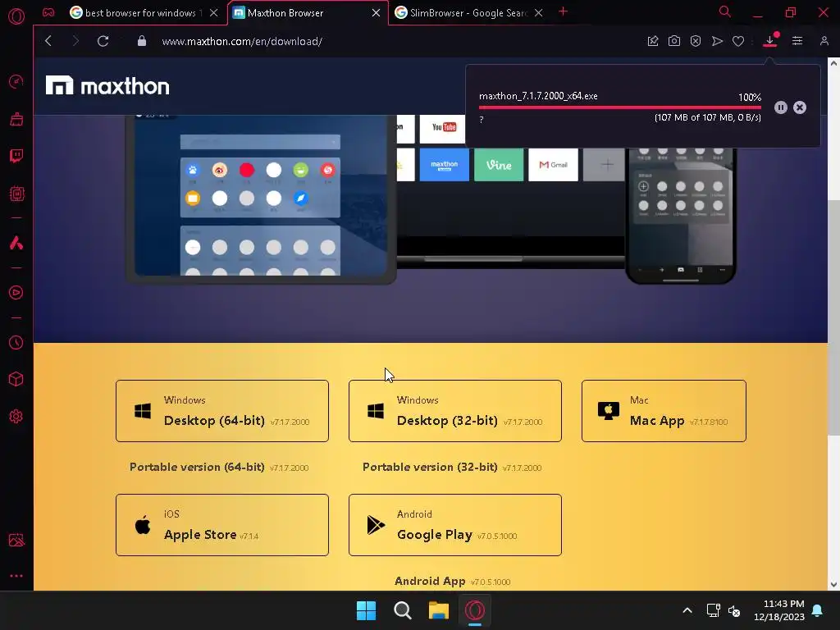Image resolution: width=840 pixels, height=630 pixels.
Task: Show hidden tray icons chevron
Action: [x=687, y=610]
